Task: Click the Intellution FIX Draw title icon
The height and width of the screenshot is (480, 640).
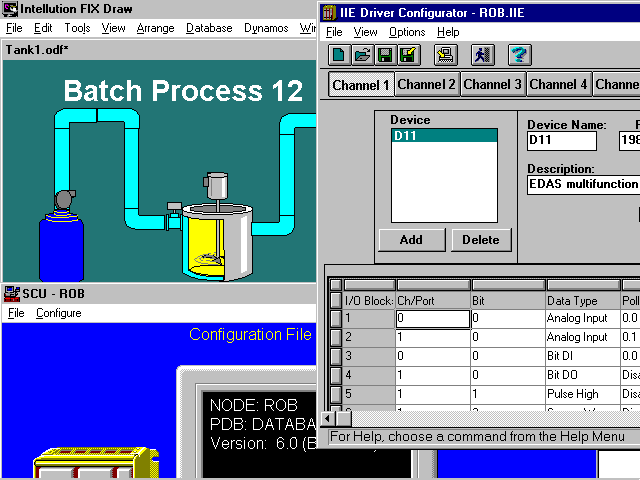Action: click(x=10, y=9)
